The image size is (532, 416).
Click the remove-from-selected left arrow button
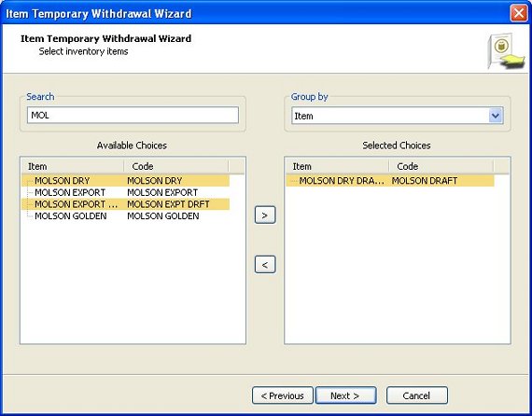pos(265,265)
